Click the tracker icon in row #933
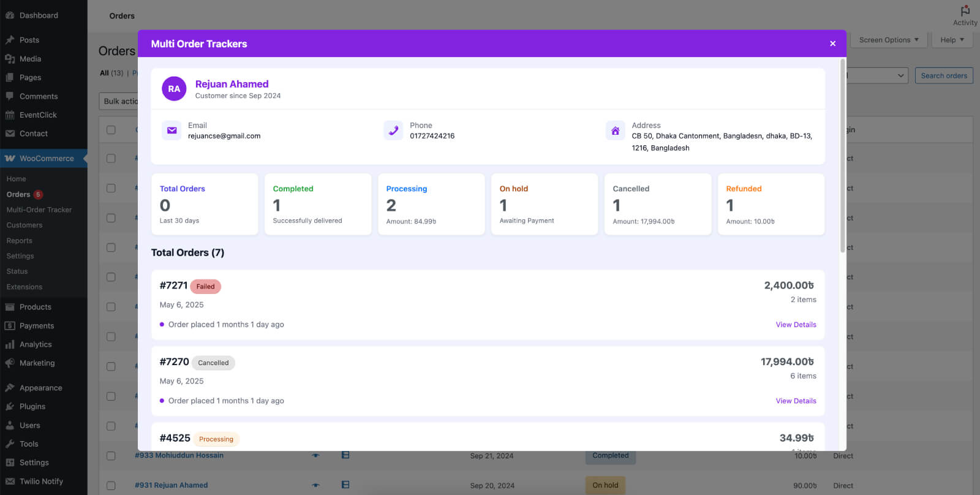The width and height of the screenshot is (980, 495). point(345,455)
